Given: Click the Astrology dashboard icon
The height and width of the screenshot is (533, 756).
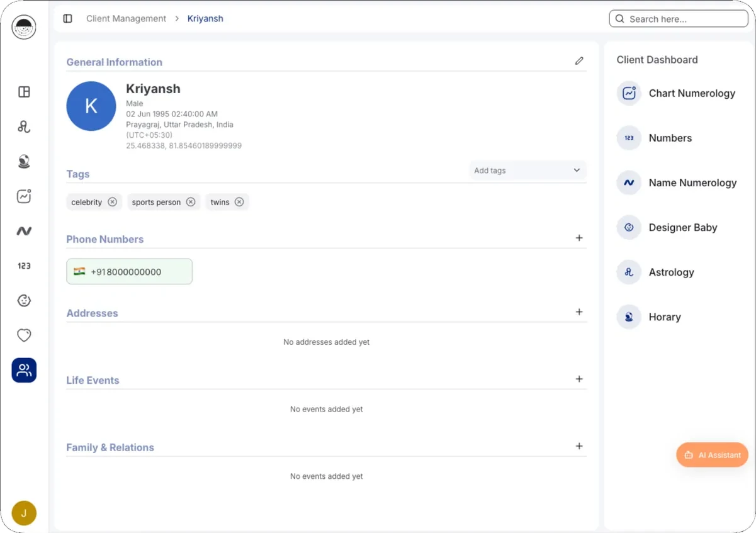Looking at the screenshot, I should coord(629,272).
